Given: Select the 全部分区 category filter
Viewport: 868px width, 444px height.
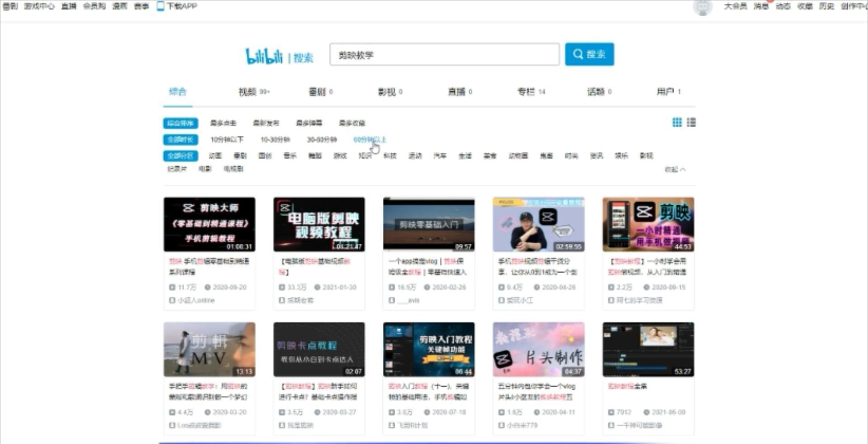Looking at the screenshot, I should pos(180,156).
